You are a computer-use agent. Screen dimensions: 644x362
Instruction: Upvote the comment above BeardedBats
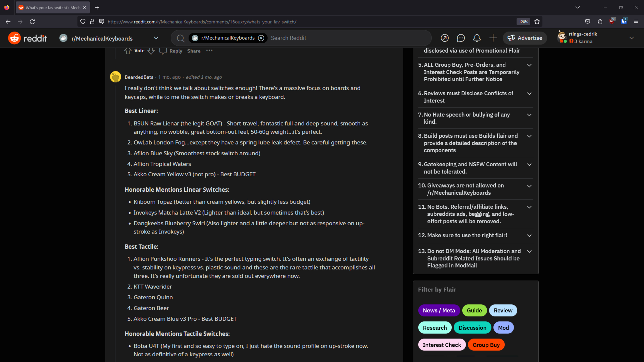pyautogui.click(x=128, y=51)
